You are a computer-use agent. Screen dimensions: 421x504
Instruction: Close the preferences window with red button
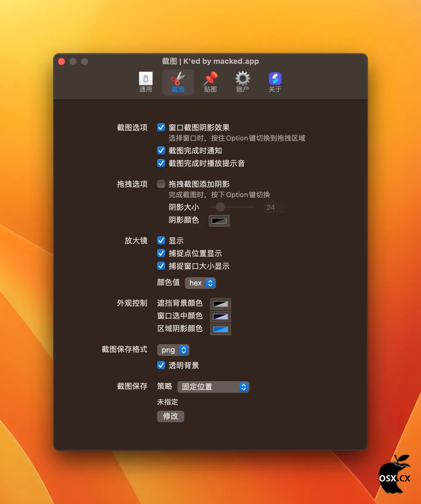coord(62,61)
